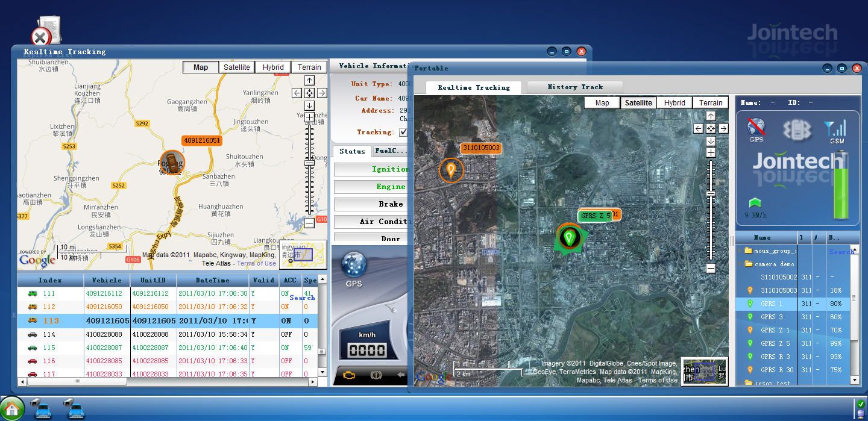This screenshot has width=868, height=421.
Task: Click the green pin marker on satellite map
Action: [568, 237]
